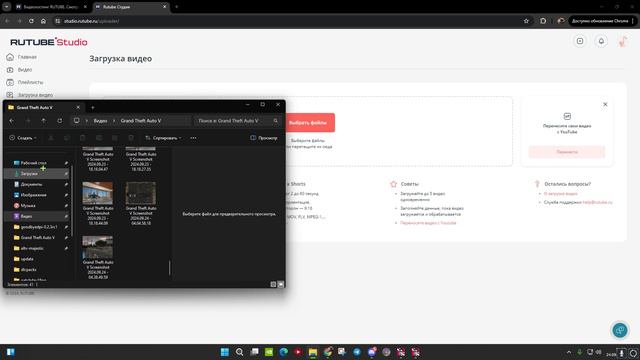Click Grand Theft Auto V breadcrumb segment
640x360 pixels.
141,121
